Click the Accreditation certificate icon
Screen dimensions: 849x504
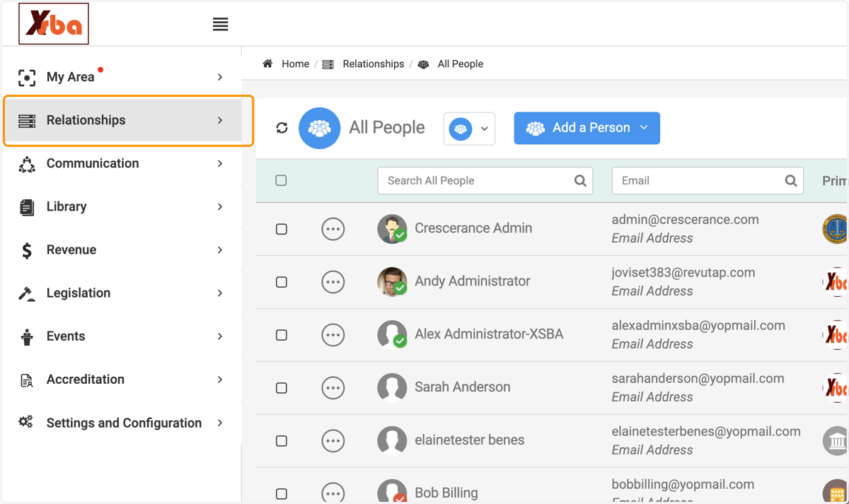(x=27, y=380)
